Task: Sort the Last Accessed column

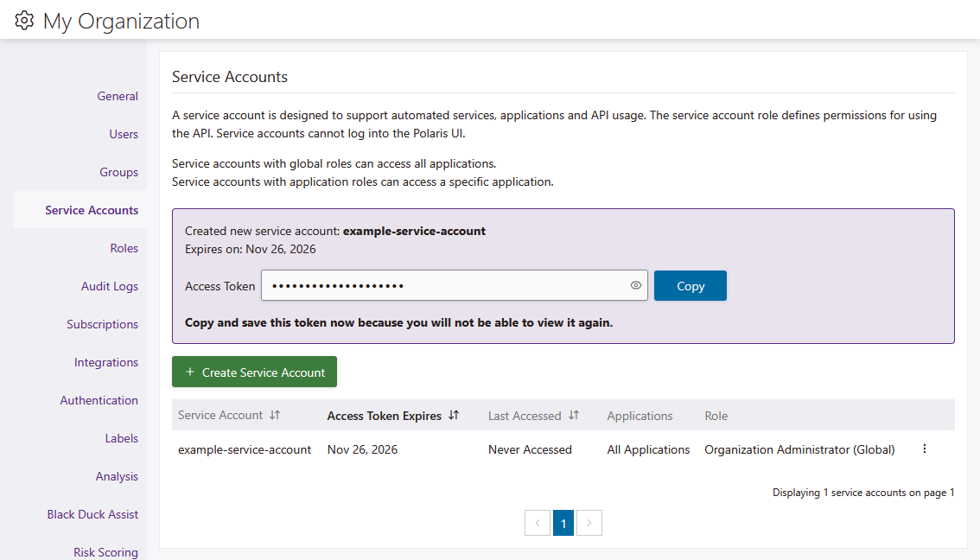Action: pos(574,415)
